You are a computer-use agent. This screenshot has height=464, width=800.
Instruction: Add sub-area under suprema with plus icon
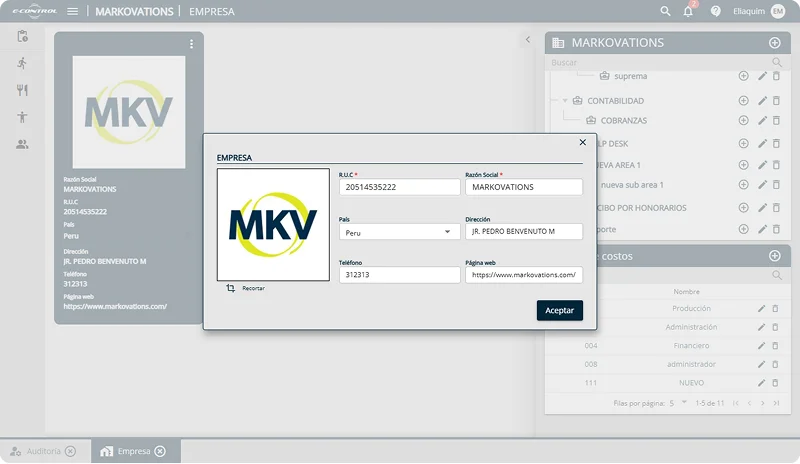[743, 76]
